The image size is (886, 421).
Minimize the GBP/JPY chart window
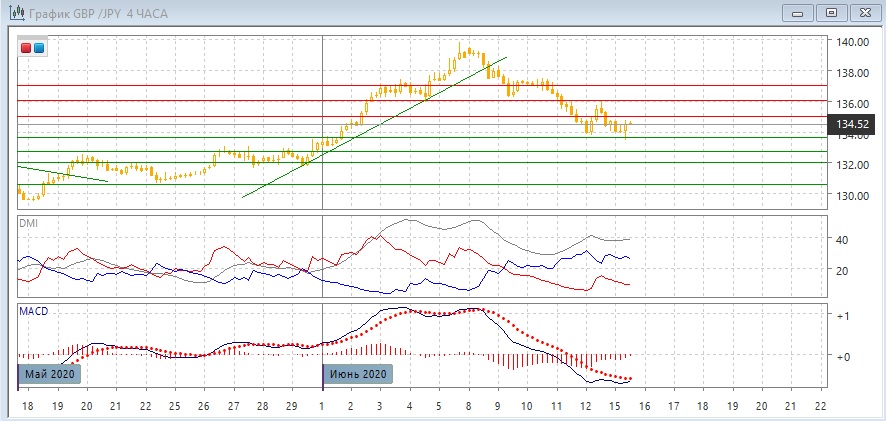(x=795, y=13)
